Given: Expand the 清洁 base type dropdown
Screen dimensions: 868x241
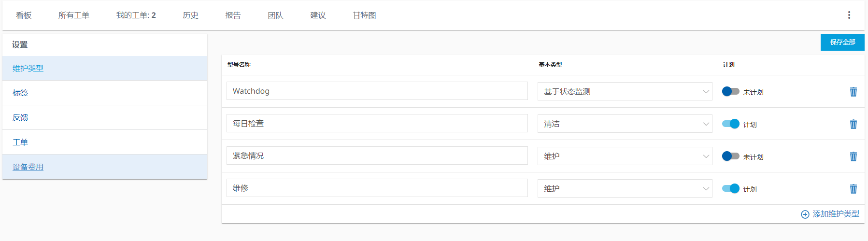Looking at the screenshot, I should (x=625, y=124).
